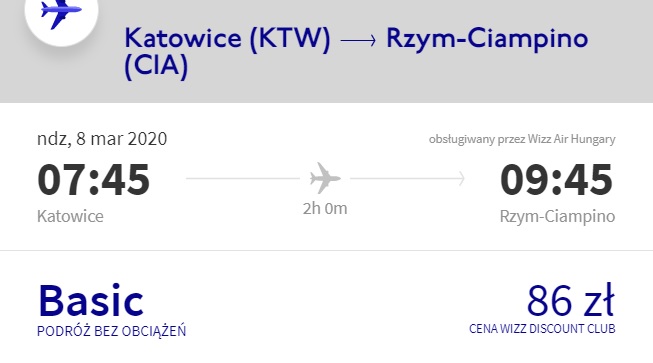Click the arrow between KTW and Rzym-Ciampino

358,40
